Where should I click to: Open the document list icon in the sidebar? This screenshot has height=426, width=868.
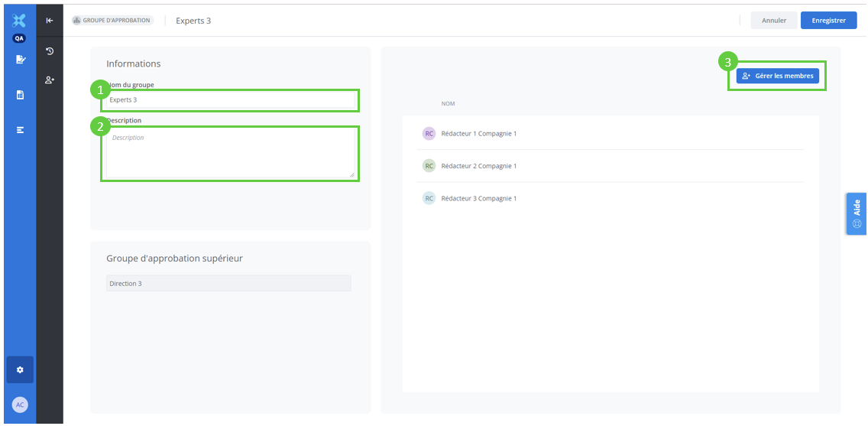(21, 95)
